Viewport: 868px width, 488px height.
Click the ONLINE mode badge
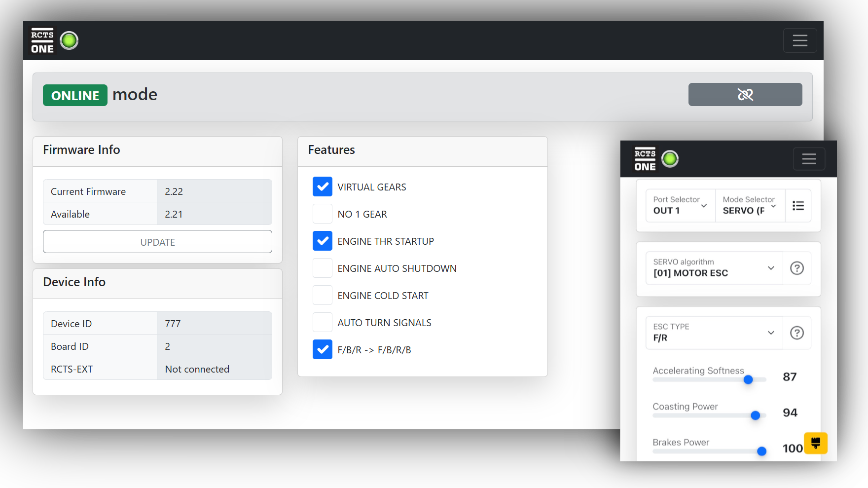75,95
